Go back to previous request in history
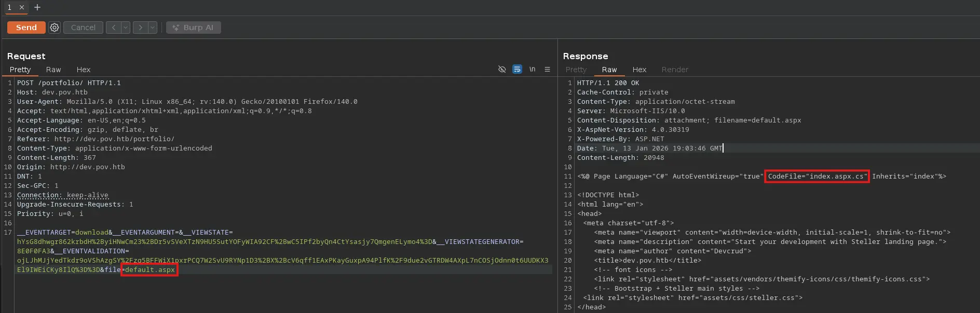Screen dimensions: 980x313 pyautogui.click(x=114, y=28)
